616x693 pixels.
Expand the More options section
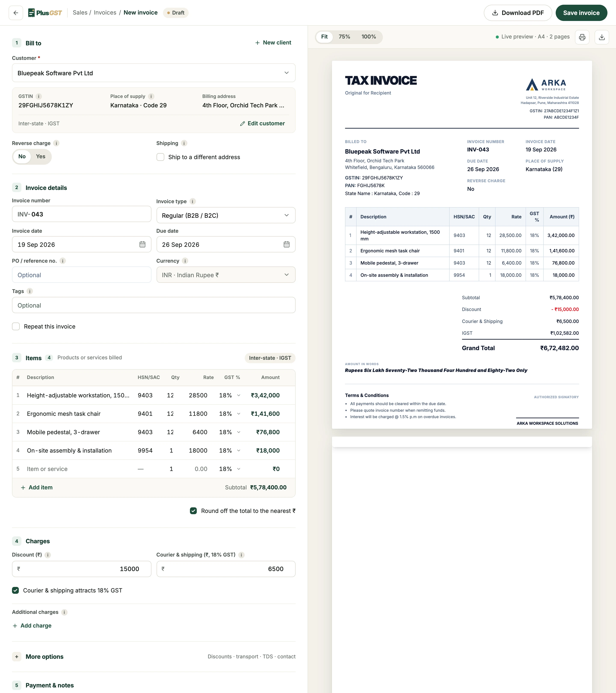tap(154, 657)
